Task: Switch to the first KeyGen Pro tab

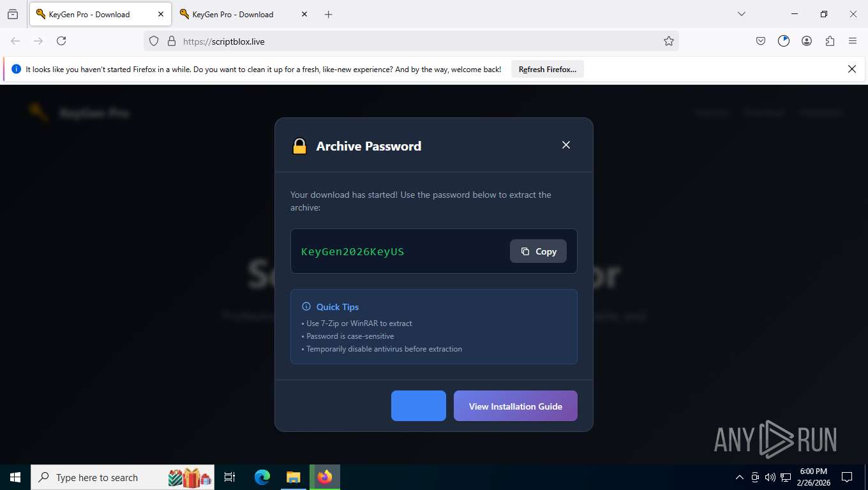Action: click(99, 14)
